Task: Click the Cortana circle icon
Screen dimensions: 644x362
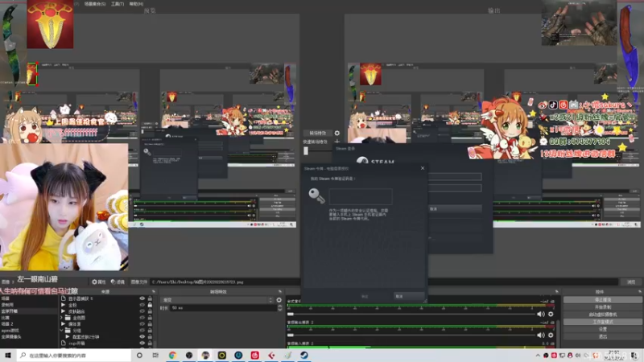Action: pyautogui.click(x=139, y=356)
